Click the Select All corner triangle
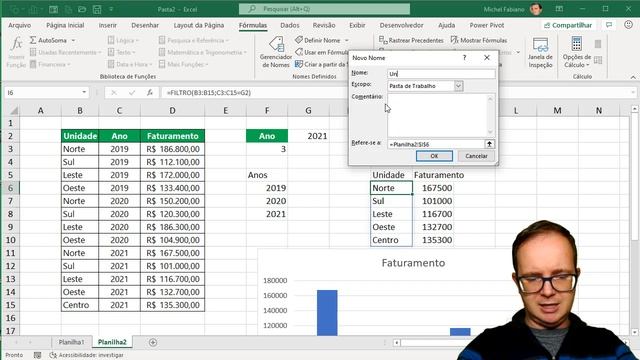Viewport: 640px width, 360px height. tap(13, 111)
